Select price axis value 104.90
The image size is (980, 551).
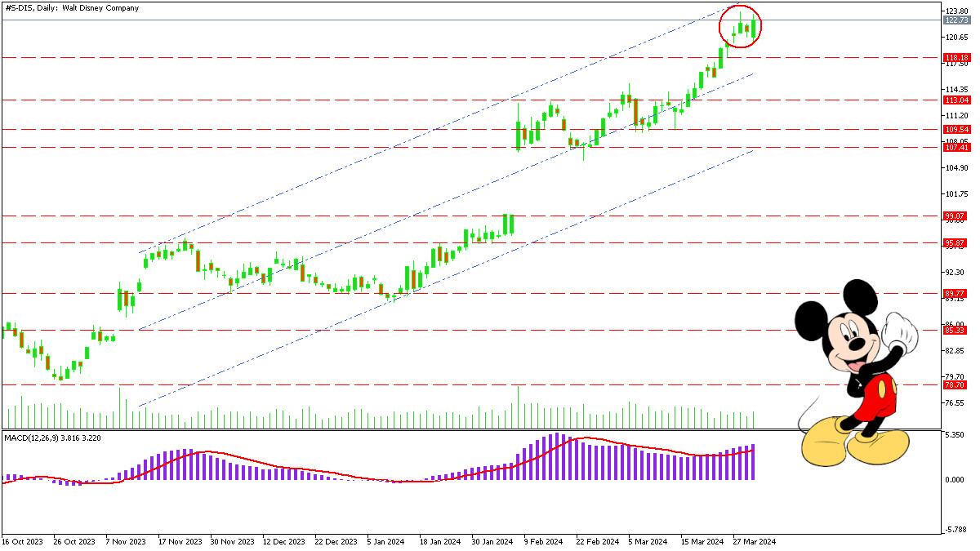(958, 167)
